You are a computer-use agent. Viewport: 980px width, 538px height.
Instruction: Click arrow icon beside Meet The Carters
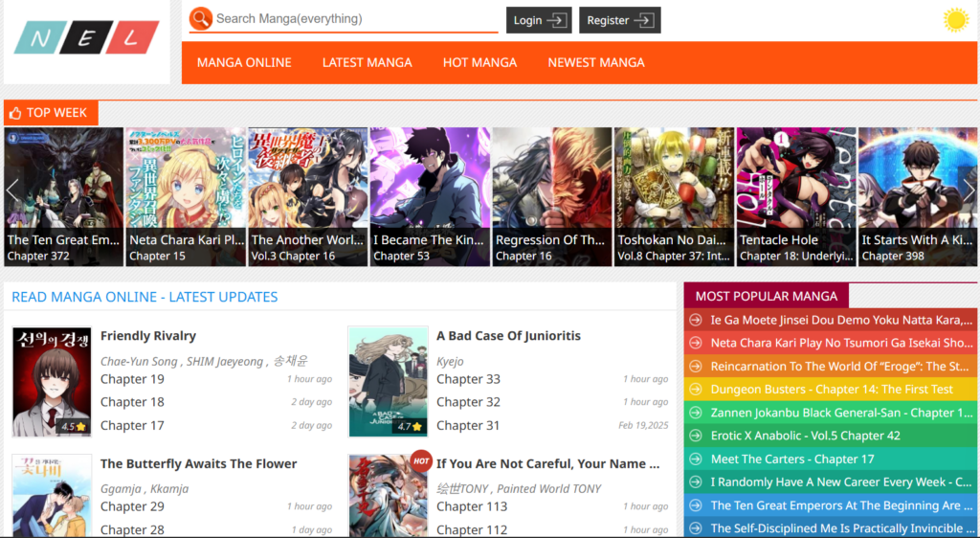coord(695,460)
